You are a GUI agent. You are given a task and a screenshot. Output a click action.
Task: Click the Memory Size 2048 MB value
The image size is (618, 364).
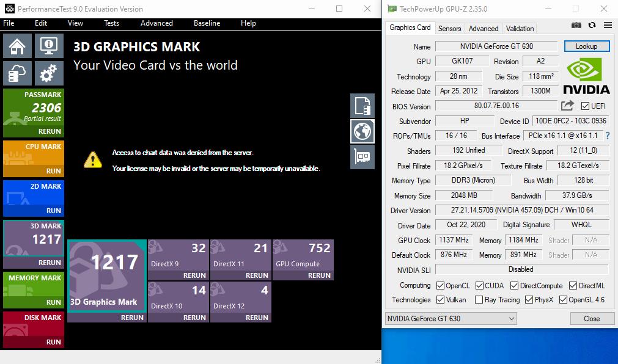point(464,195)
